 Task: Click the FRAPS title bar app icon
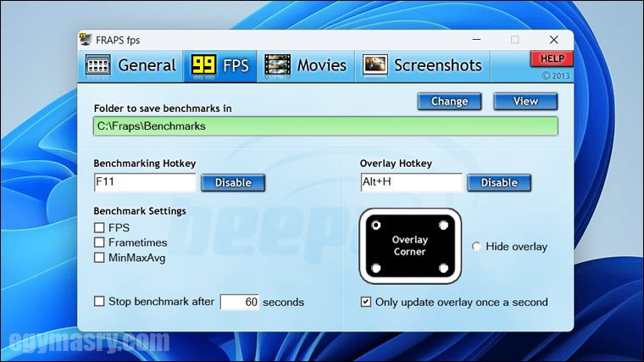[85, 40]
